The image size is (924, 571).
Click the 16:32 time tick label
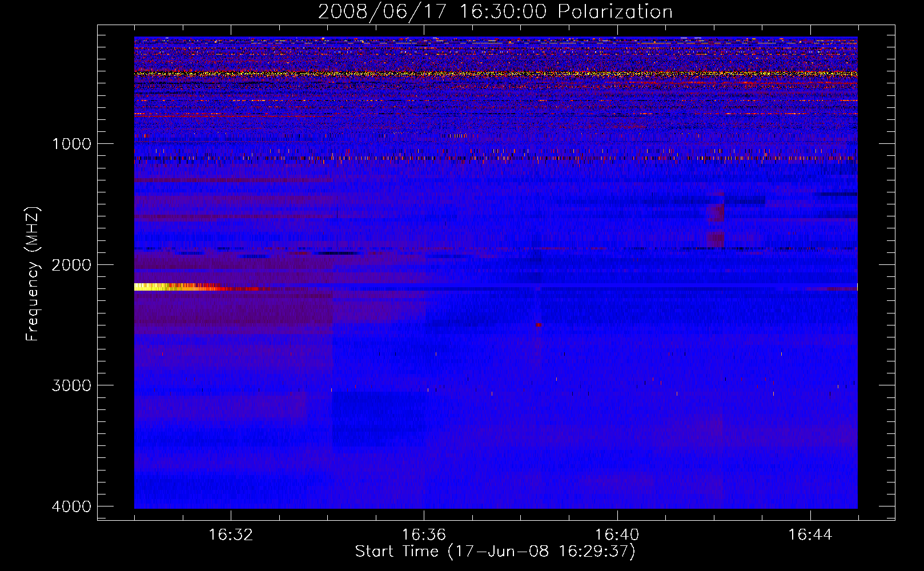click(231, 535)
